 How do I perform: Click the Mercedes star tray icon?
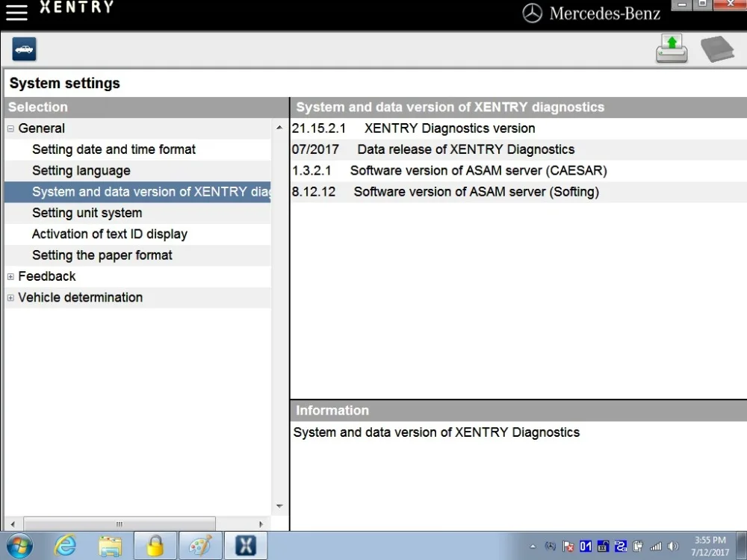click(551, 547)
